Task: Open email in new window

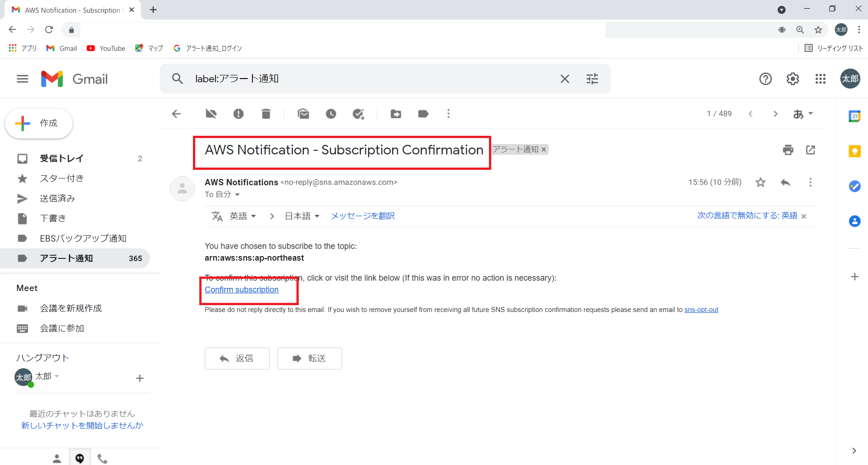Action: [x=810, y=150]
